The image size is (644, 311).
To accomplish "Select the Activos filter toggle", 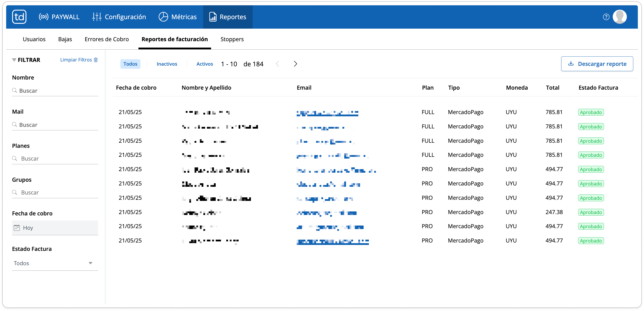I will coord(204,64).
